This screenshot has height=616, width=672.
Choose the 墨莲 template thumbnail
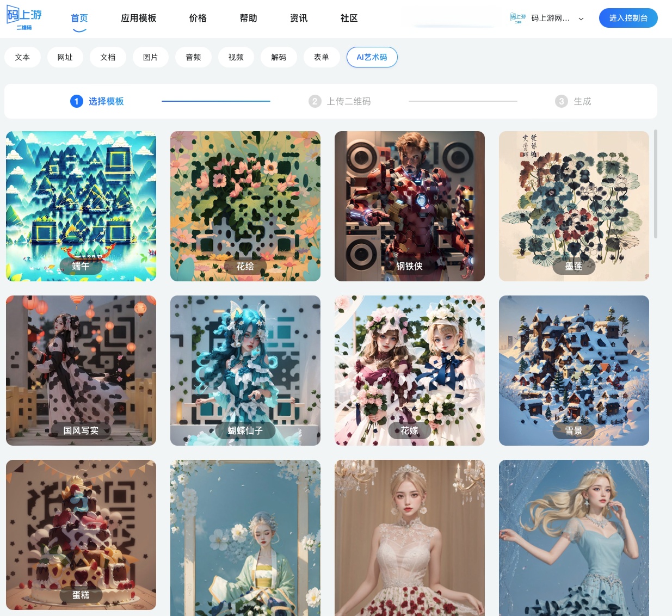point(574,206)
